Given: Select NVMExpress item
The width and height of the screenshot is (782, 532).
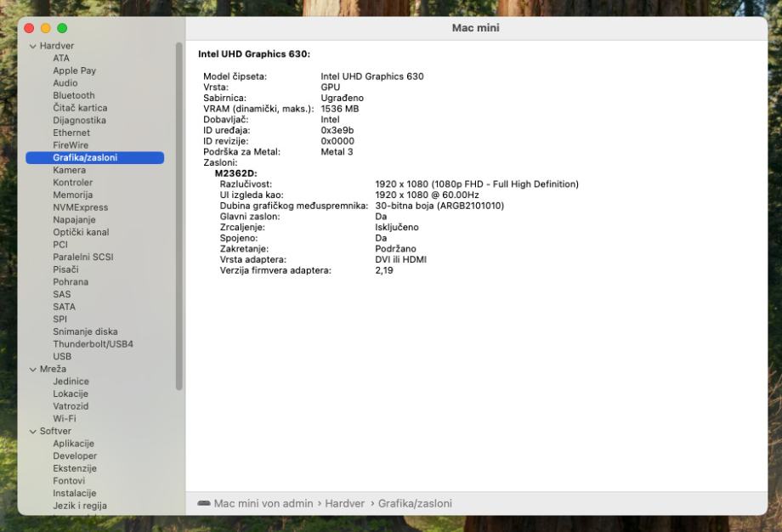Looking at the screenshot, I should coord(80,207).
